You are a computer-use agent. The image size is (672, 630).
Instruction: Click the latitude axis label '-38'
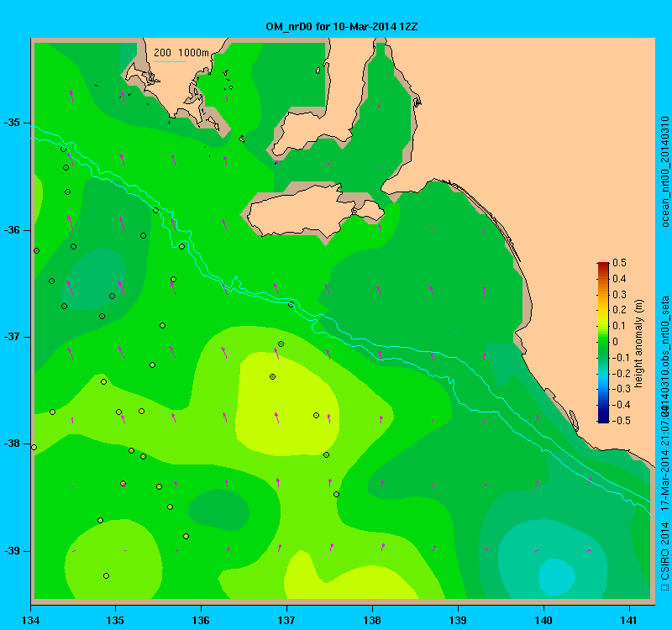point(12,444)
